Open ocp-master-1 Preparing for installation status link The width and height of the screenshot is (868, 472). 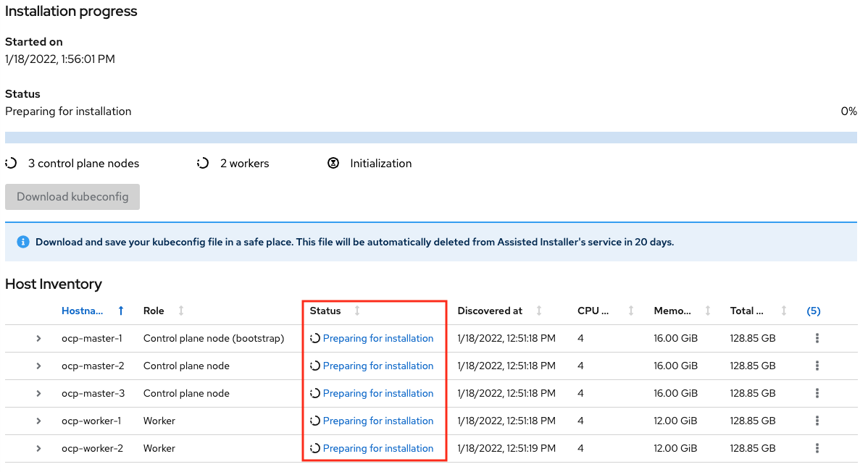377,338
